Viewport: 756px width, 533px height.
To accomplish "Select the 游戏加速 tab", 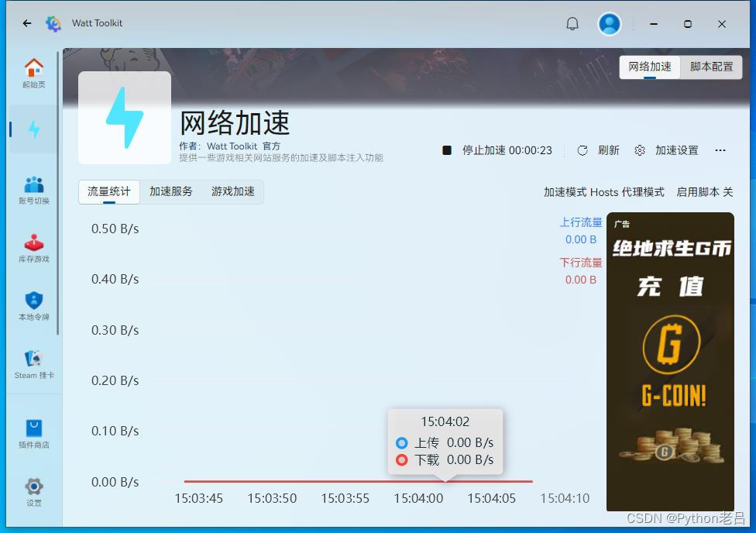I will coord(233,191).
